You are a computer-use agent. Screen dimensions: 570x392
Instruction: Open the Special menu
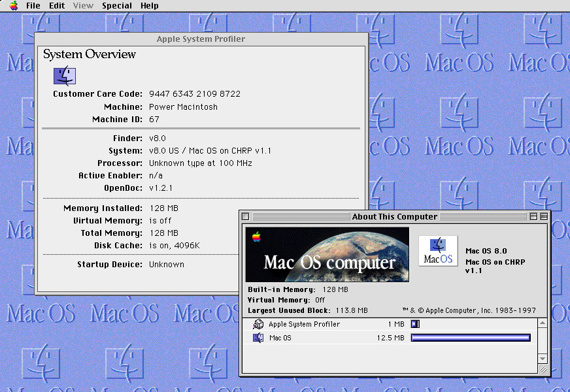tap(116, 6)
